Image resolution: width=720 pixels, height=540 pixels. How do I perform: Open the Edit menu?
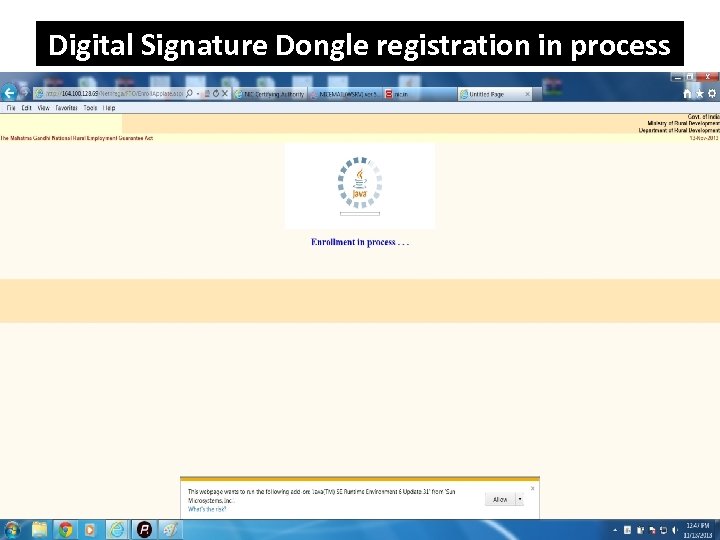click(26, 108)
